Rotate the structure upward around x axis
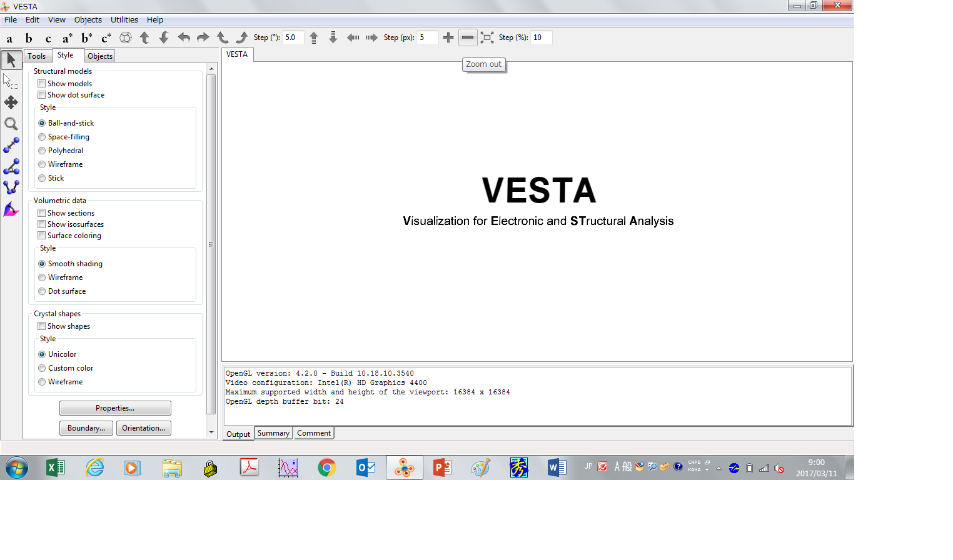Image resolution: width=953 pixels, height=560 pixels. click(x=145, y=38)
